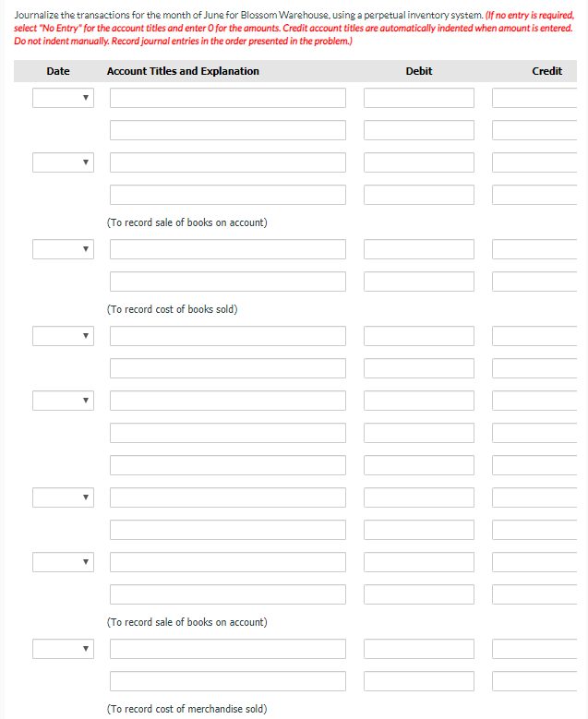Open Date dropdown for cost of books sold entry
This screenshot has height=719, width=588.
coord(63,249)
